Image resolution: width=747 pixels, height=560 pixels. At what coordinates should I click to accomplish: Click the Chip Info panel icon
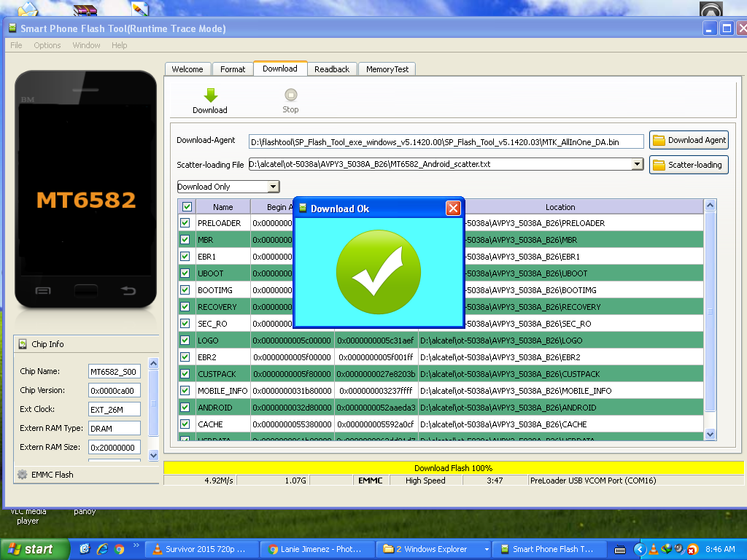pyautogui.click(x=23, y=344)
